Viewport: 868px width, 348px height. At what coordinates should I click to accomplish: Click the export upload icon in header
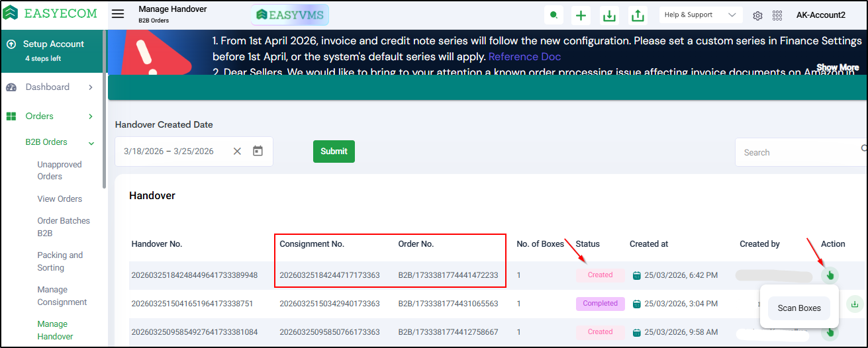[638, 15]
